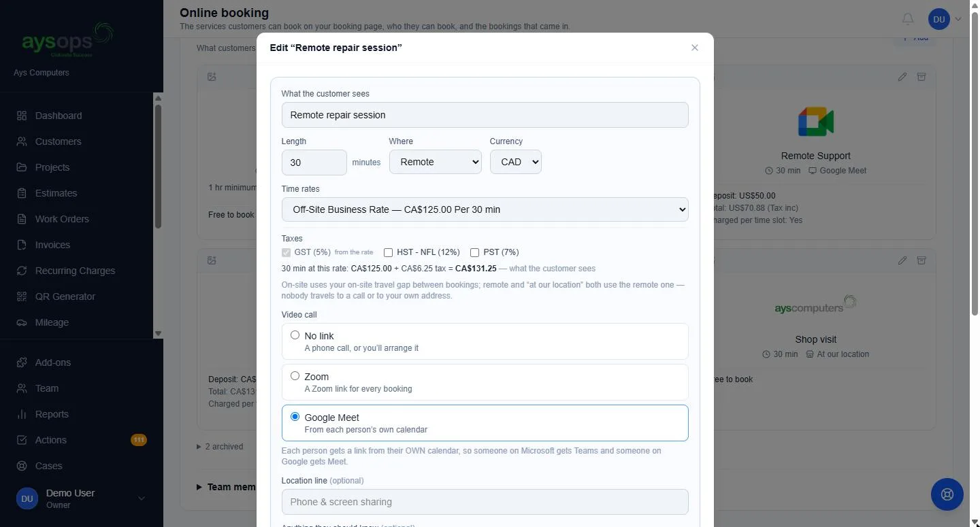Open the Customers sidebar icon
The image size is (980, 527).
pyautogui.click(x=22, y=141)
